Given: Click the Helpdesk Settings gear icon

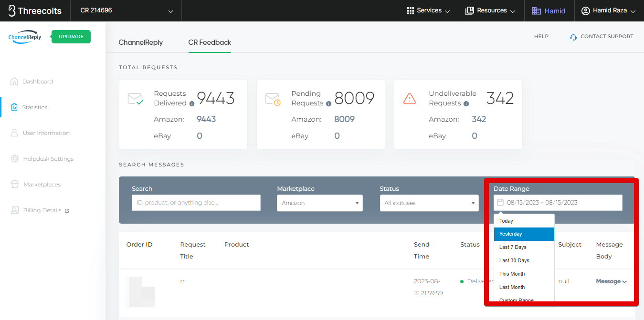Looking at the screenshot, I should 15,158.
